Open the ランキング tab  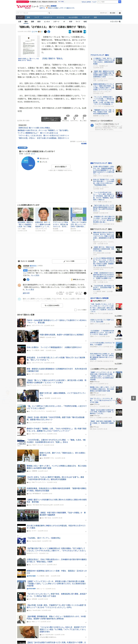[x=86, y=17]
